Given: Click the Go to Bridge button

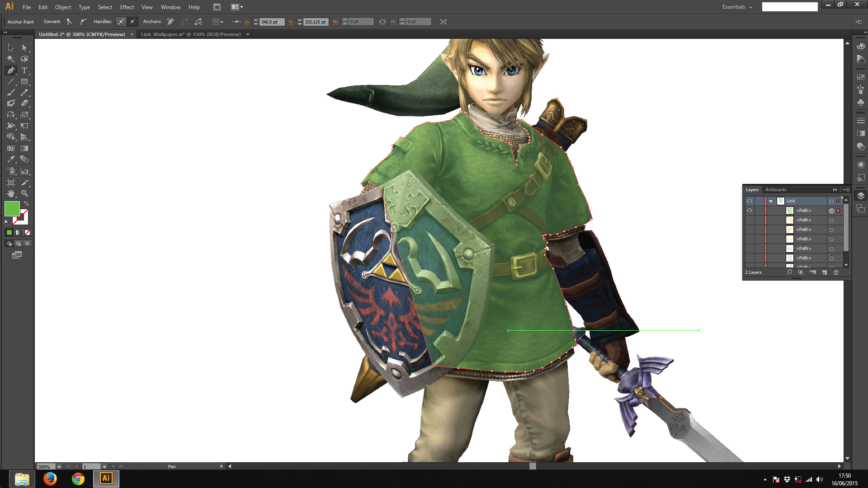Looking at the screenshot, I should coord(217,7).
